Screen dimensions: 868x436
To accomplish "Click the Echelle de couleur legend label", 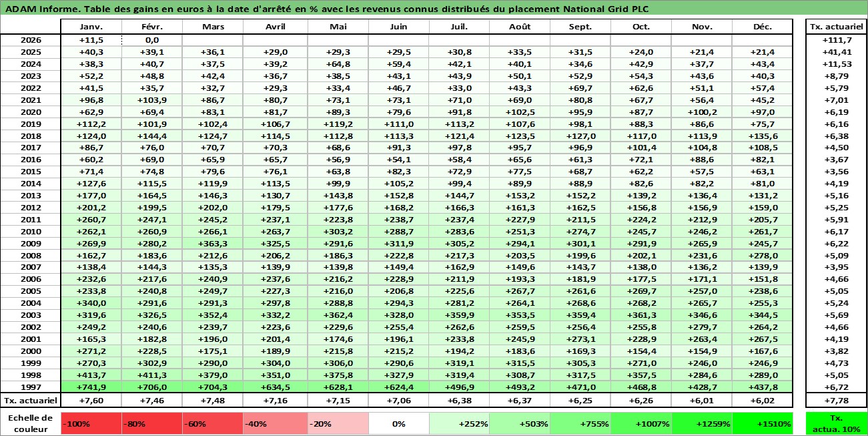I will [x=30, y=423].
